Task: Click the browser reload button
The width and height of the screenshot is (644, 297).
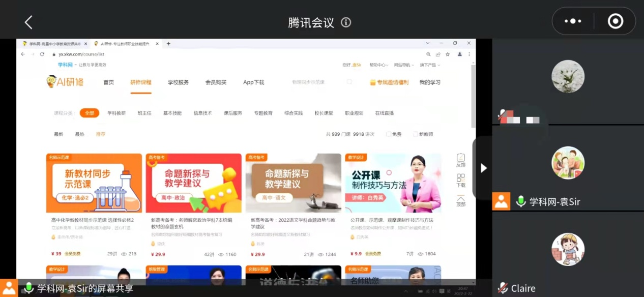Action: click(x=42, y=54)
